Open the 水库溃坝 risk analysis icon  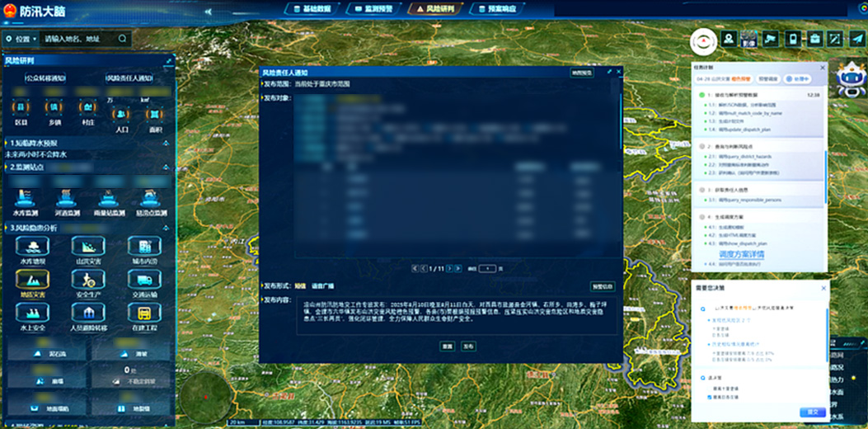pyautogui.click(x=33, y=246)
